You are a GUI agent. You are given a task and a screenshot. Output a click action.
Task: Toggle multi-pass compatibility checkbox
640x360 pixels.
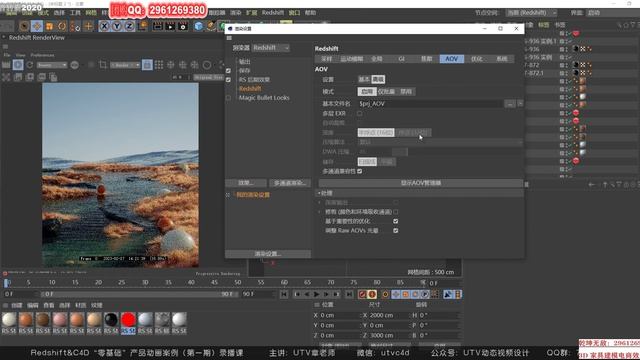click(x=360, y=171)
